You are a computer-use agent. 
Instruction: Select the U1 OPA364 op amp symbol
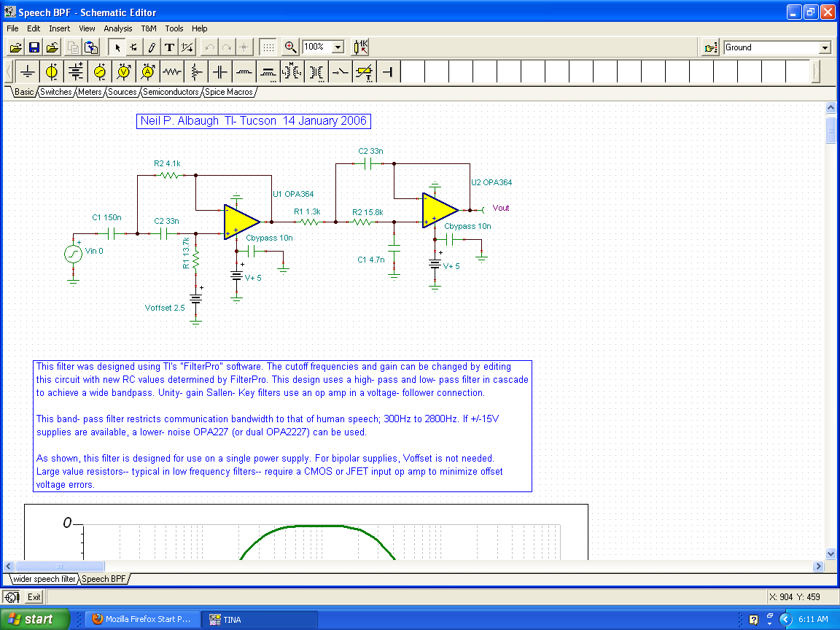point(242,221)
